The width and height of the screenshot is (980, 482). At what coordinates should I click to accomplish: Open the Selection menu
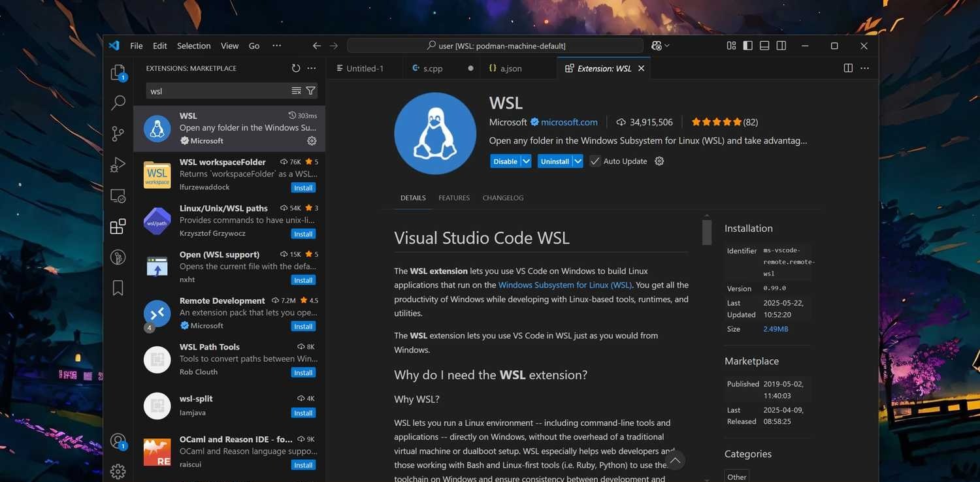tap(194, 46)
